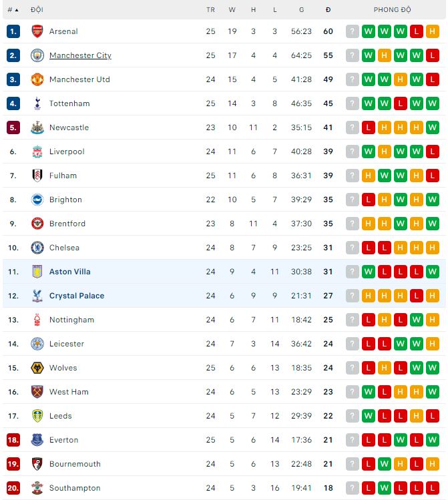Click Arsenal's red L form badge
The image size is (448, 500).
pyautogui.click(x=417, y=31)
